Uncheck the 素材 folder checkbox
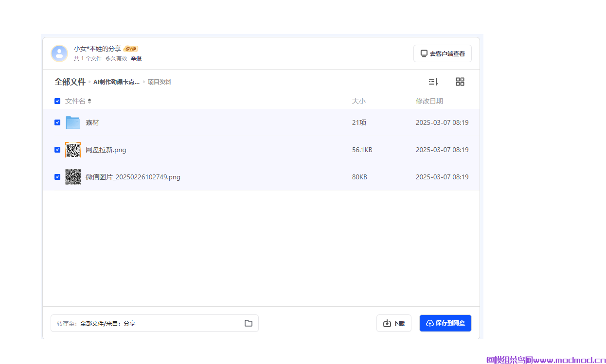This screenshot has width=606, height=364. 57,122
